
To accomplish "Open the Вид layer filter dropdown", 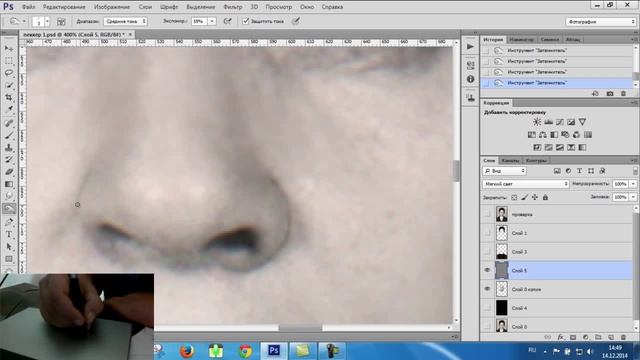I will [x=505, y=171].
